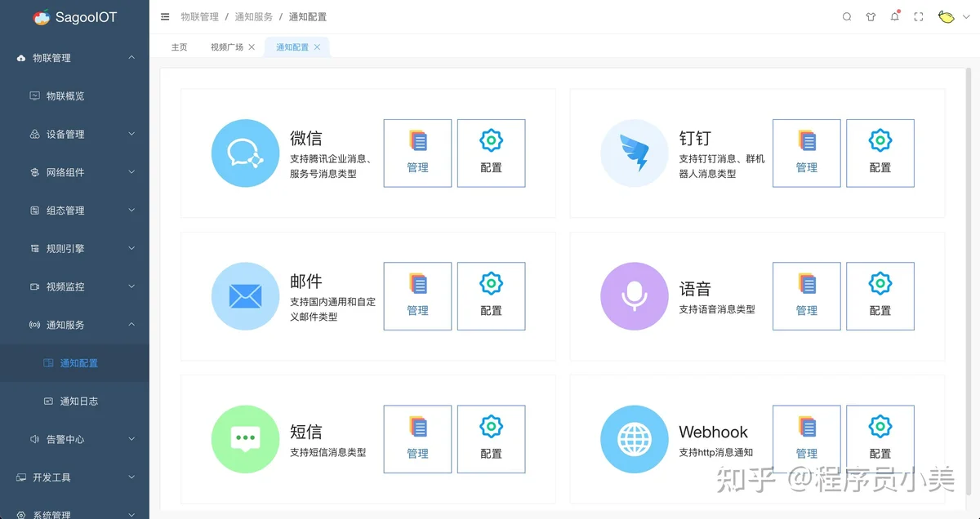Click 通知服务 in the breadcrumb

[254, 16]
